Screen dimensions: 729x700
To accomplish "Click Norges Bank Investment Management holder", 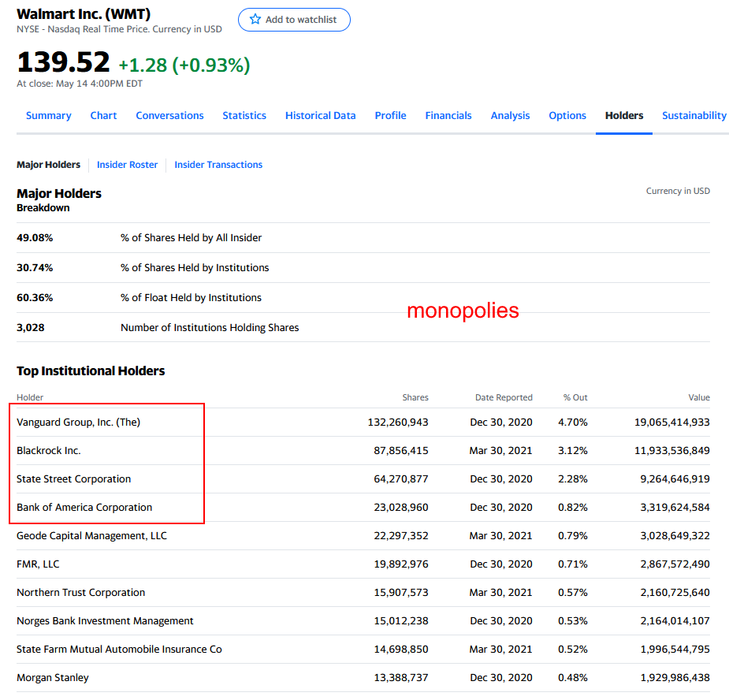I will pos(105,621).
